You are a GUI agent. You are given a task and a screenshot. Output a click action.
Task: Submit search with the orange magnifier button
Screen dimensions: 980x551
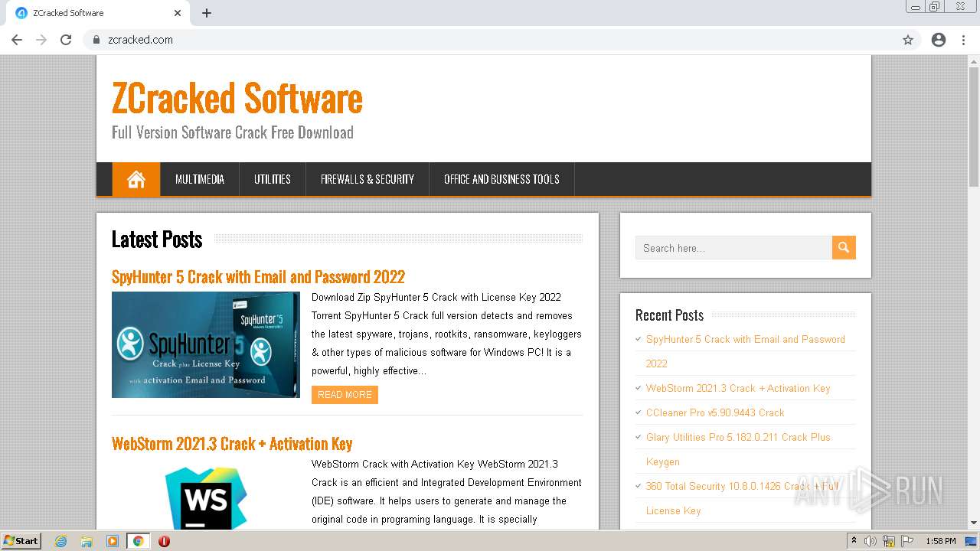(x=844, y=247)
